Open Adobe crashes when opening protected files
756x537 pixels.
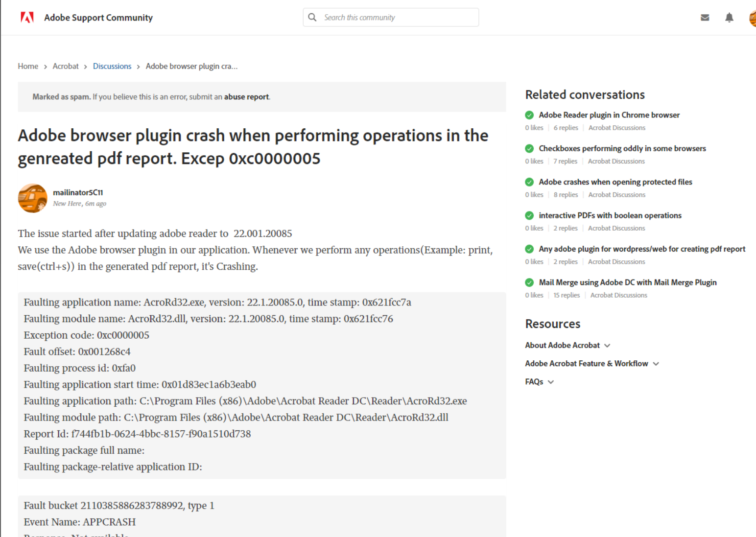pos(615,182)
